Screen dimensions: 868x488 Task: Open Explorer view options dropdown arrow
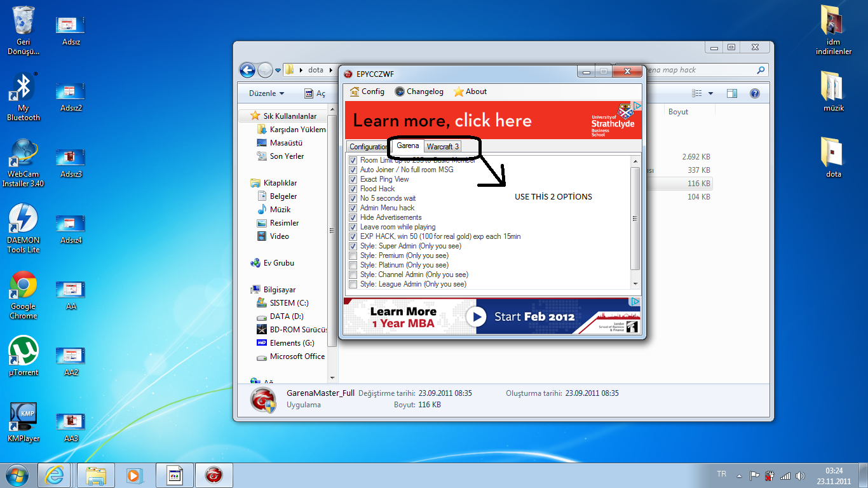(710, 93)
